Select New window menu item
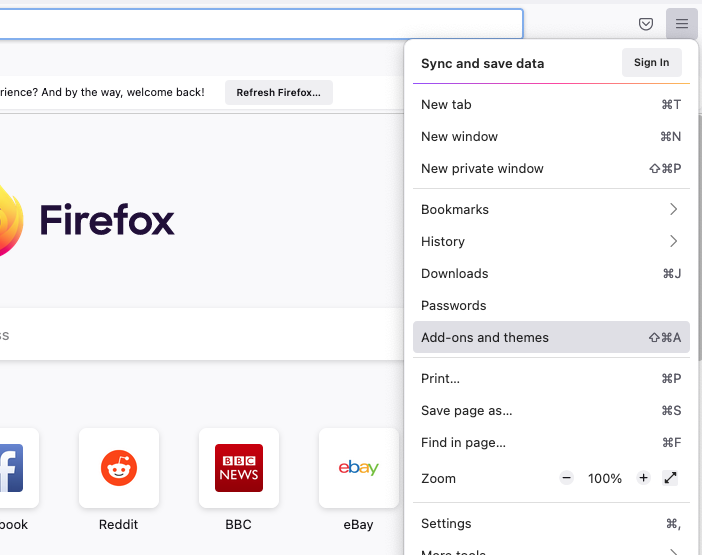 (x=551, y=137)
